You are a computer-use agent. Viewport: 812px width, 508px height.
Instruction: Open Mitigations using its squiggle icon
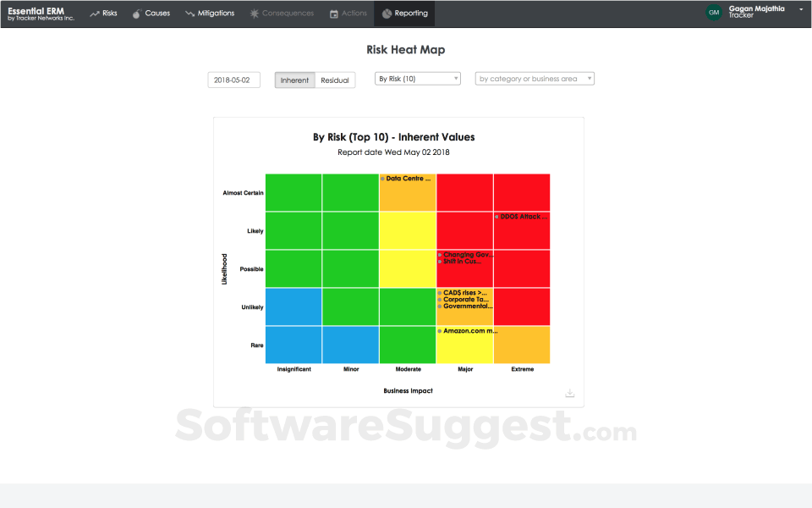point(188,13)
